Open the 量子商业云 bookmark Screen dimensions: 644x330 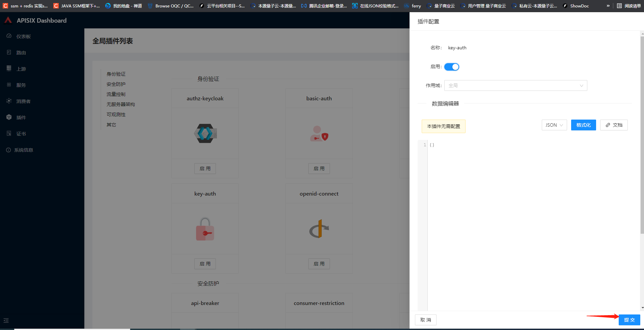pos(441,6)
